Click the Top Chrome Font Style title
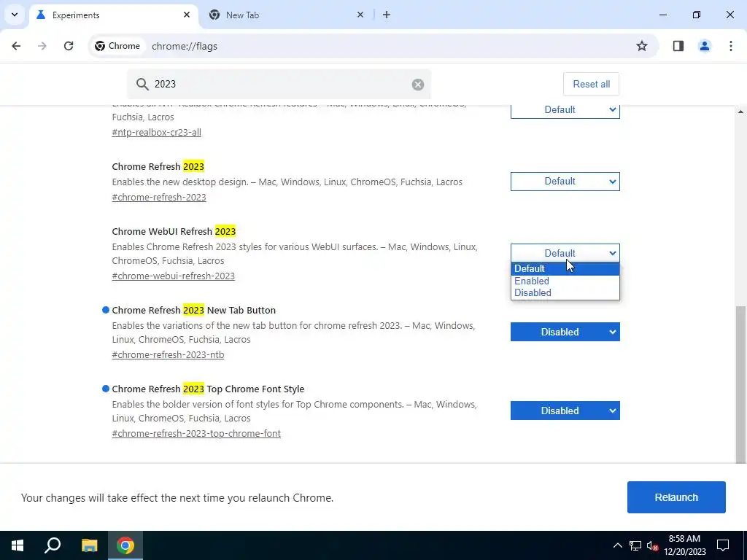 click(208, 389)
